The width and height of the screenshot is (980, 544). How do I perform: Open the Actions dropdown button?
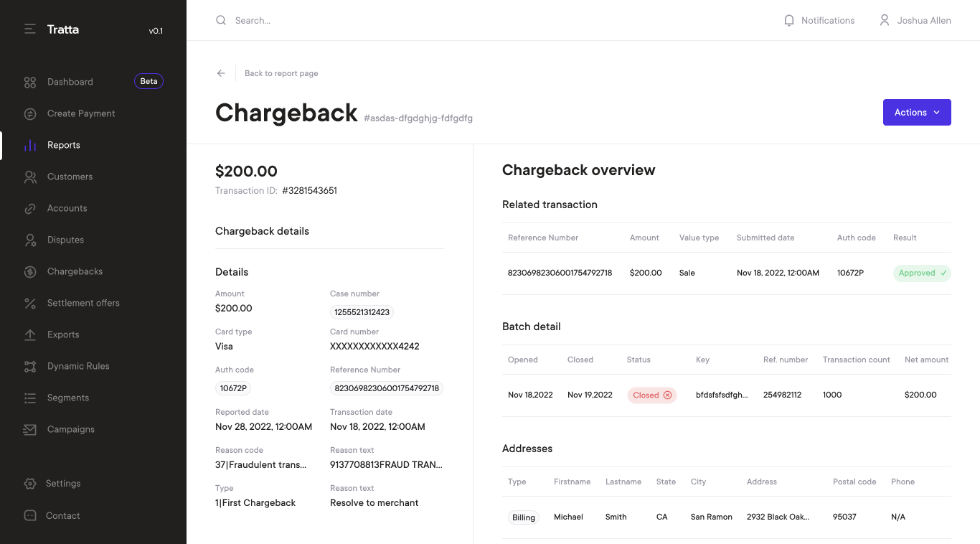click(917, 112)
